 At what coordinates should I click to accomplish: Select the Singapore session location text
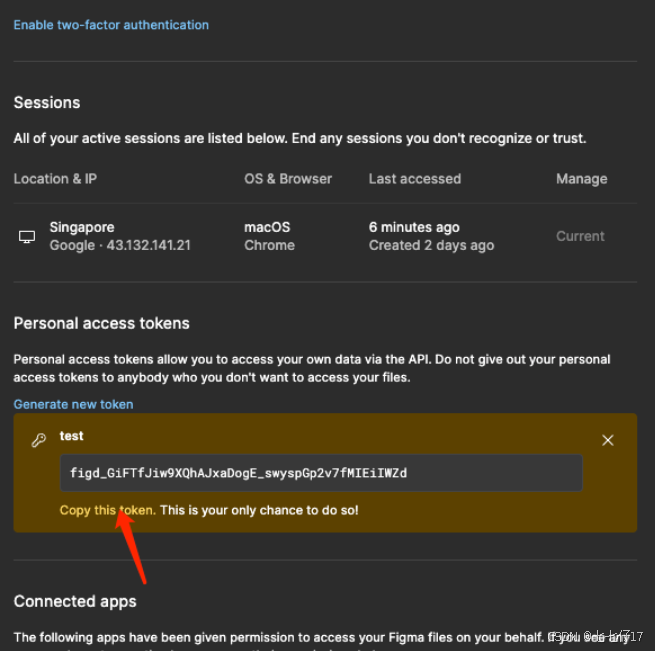[82, 227]
